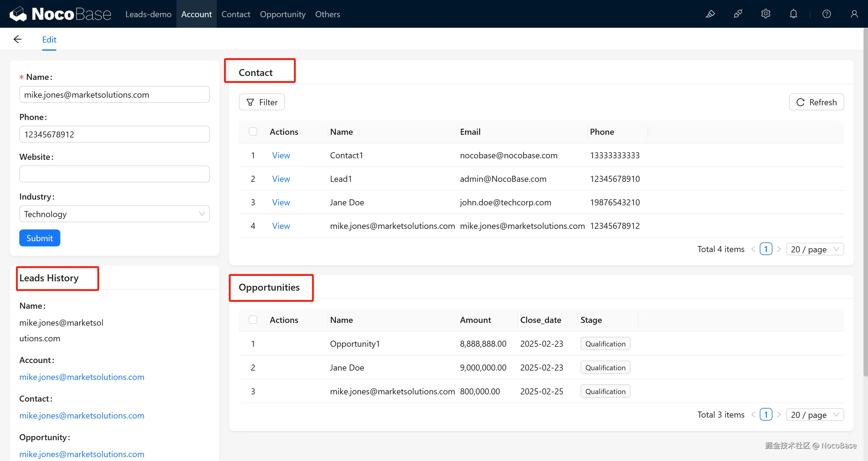Click the blue Submit button
Screen dimensions: 868x461
click(39, 238)
